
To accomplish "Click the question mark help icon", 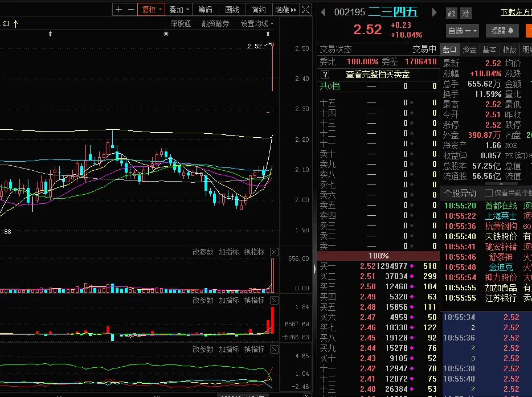I will (x=325, y=74).
